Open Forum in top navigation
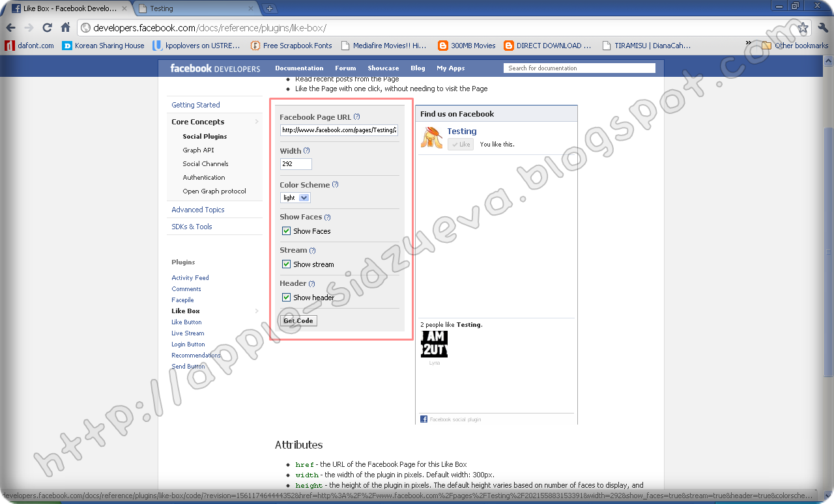Image resolution: width=834 pixels, height=504 pixels. [345, 68]
